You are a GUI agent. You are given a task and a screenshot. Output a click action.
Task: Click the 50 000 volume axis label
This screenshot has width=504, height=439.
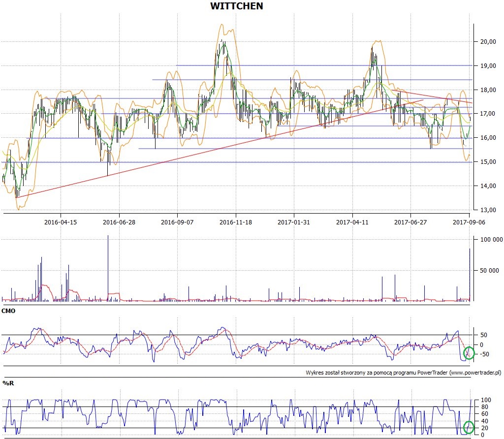490,271
